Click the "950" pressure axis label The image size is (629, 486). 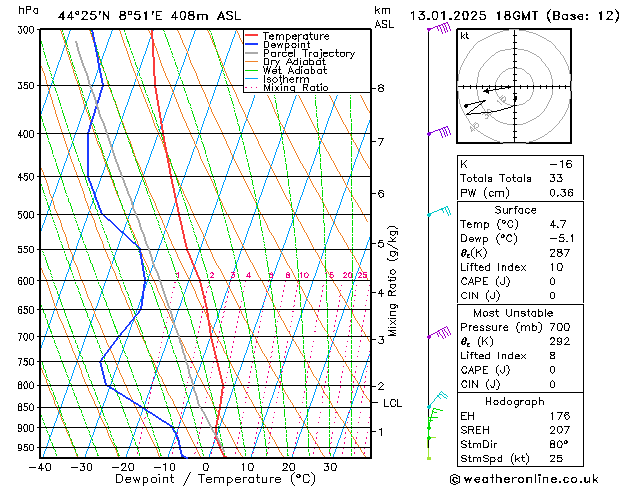[x=28, y=447]
